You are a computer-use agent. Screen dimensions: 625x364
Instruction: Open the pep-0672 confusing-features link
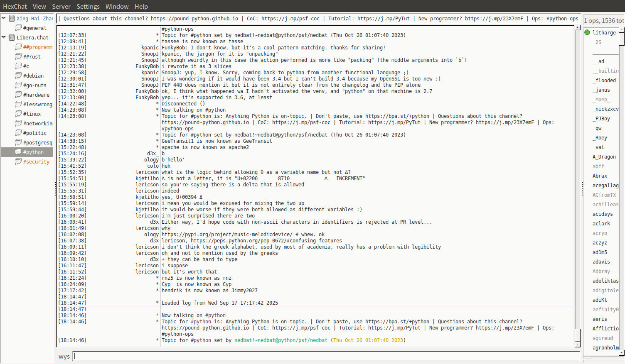266,241
